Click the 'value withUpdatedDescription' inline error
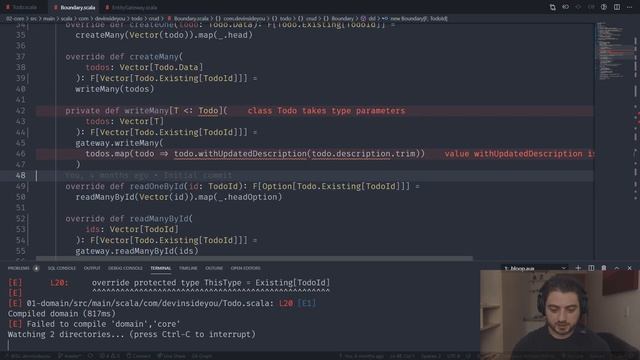Screen dimensions: 640x360 [x=519, y=154]
